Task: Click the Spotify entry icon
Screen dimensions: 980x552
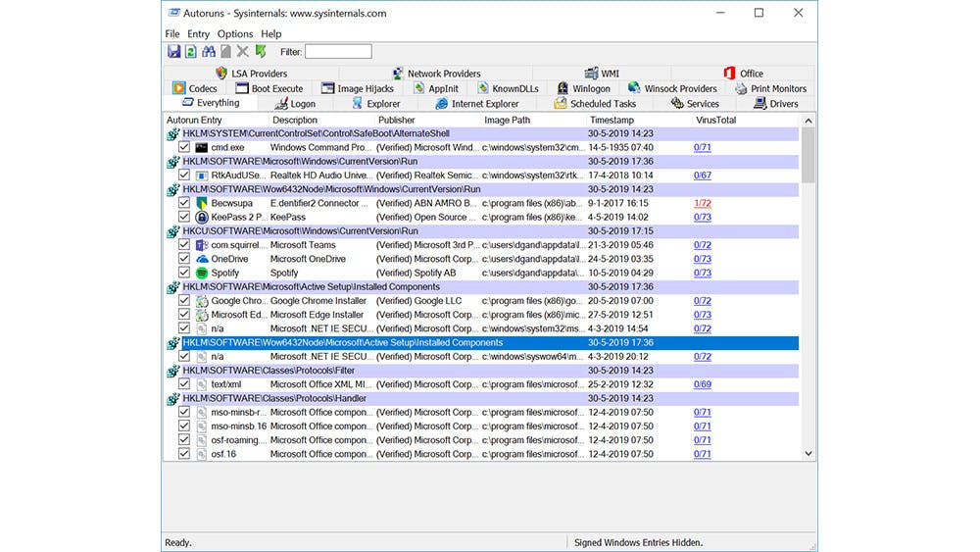Action: (202, 274)
